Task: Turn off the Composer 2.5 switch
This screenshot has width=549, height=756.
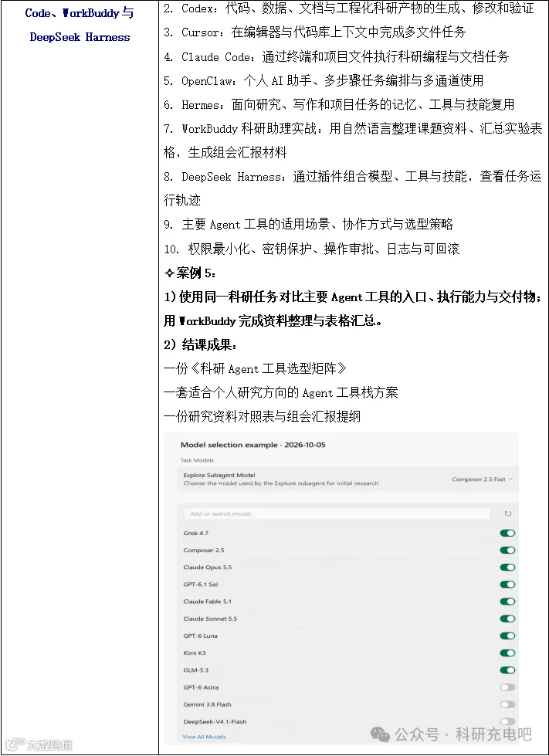Action: tap(507, 550)
